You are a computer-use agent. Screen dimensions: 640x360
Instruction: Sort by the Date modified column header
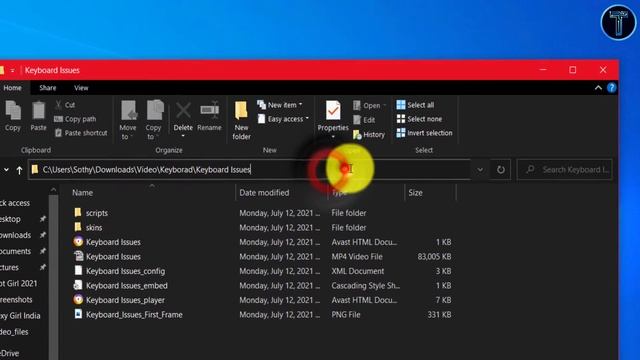point(264,193)
